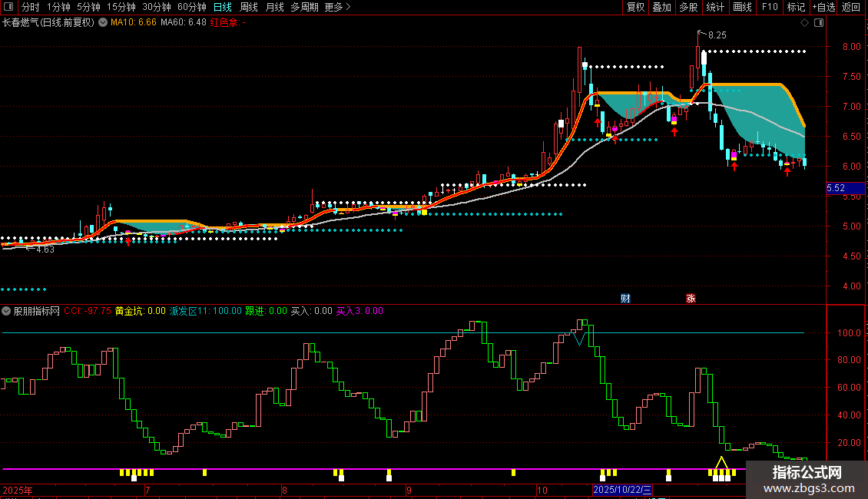The height and width of the screenshot is (499, 868).
Task: Select the 30分钟 period
Action: (x=156, y=7)
